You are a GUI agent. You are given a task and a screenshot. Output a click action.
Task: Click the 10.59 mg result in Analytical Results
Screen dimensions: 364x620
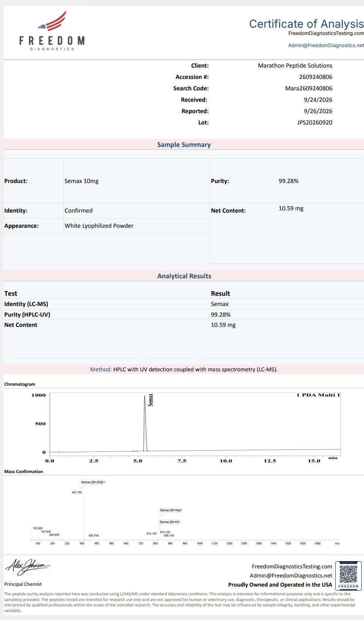click(x=223, y=325)
